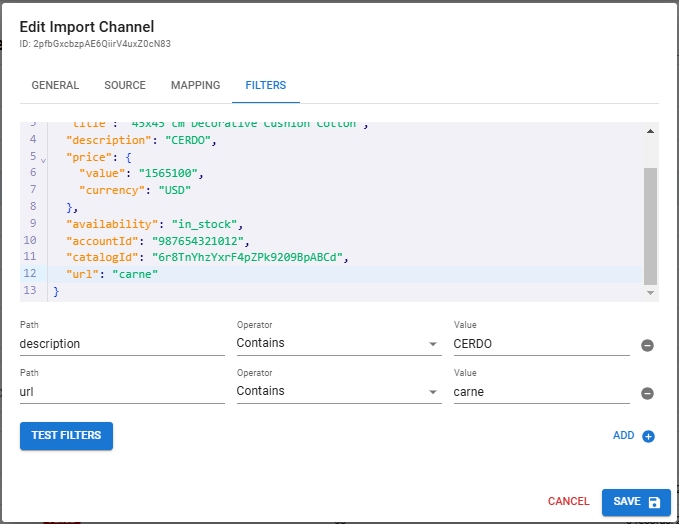The image size is (679, 524).
Task: Click the Path field containing description
Action: point(122,343)
